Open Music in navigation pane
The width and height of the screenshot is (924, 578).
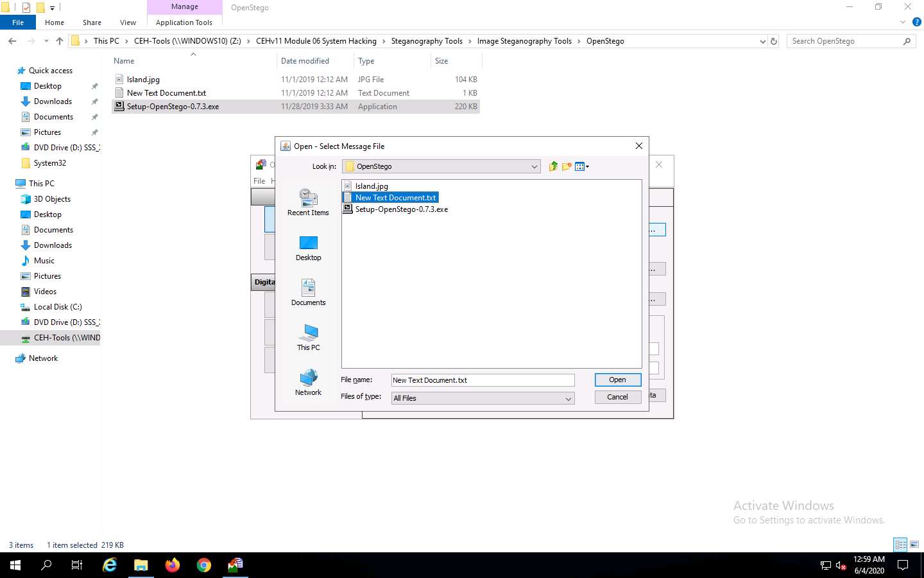[x=44, y=261]
